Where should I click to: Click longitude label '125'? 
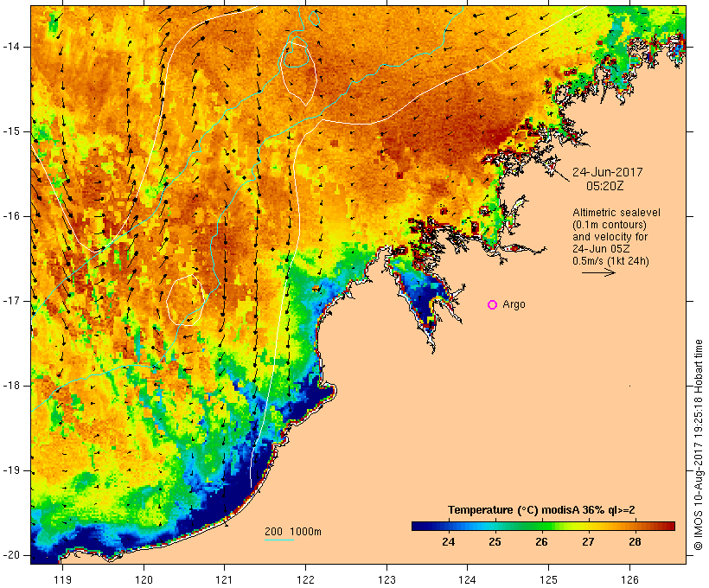548,580
